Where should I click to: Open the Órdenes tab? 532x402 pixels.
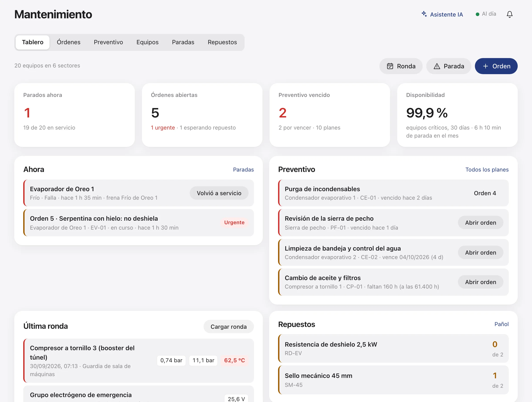tap(69, 42)
